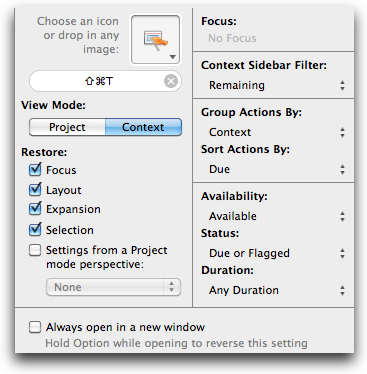Enable Settings from a Project mode perspective
367x374 pixels.
[35, 250]
